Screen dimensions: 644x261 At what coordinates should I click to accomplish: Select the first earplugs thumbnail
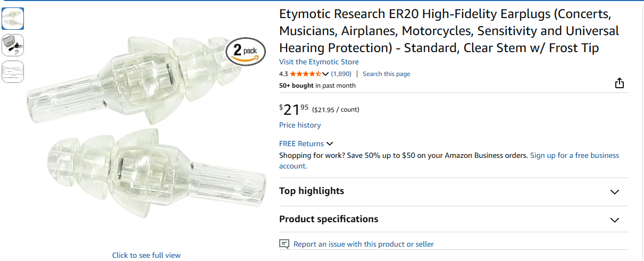point(13,19)
